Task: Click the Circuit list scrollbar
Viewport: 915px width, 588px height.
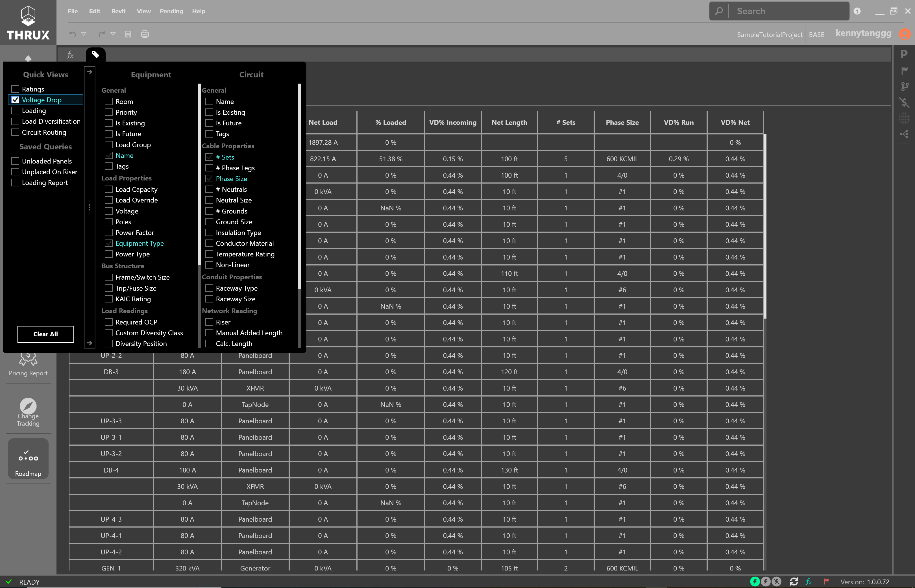Action: click(299, 186)
